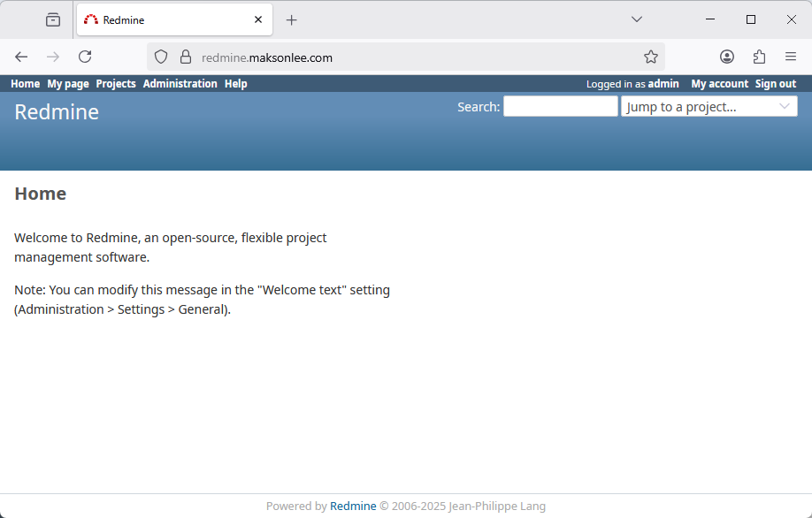
Task: Click the padlock site security icon
Action: 186,57
